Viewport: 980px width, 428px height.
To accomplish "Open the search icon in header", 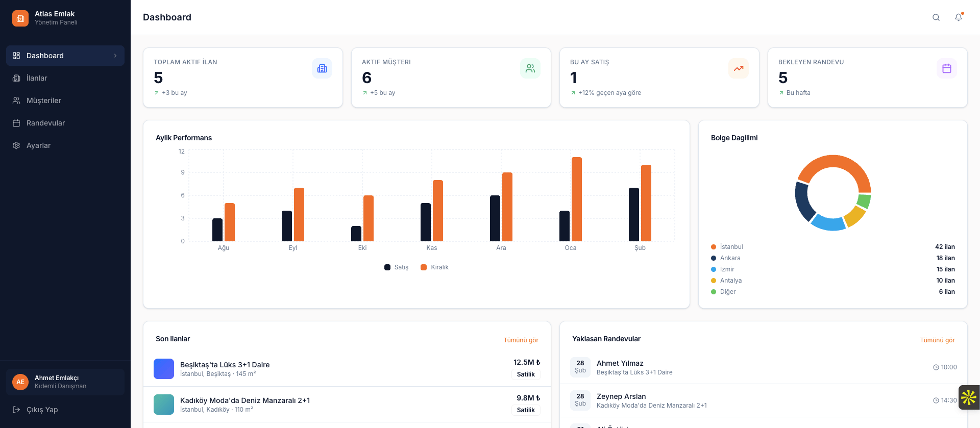I will (936, 17).
